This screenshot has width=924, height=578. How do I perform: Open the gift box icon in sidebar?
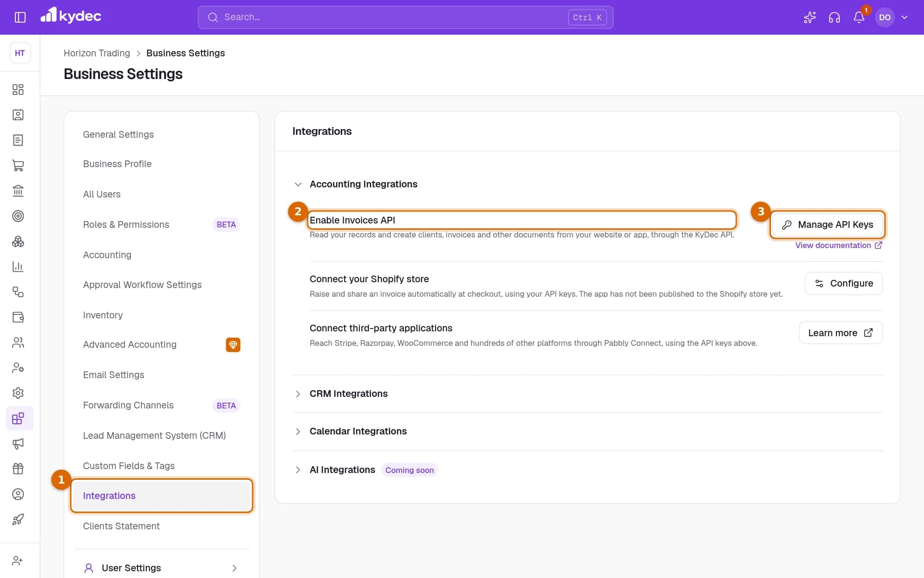click(18, 469)
